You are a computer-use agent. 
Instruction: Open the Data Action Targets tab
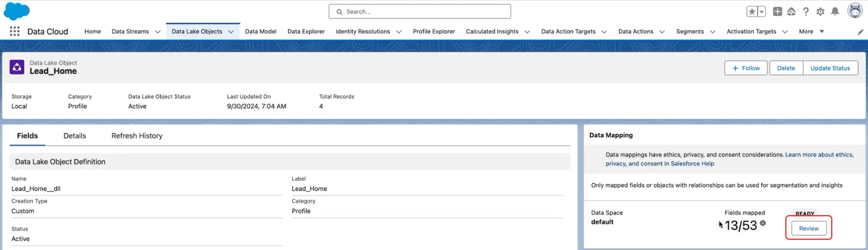pyautogui.click(x=568, y=31)
